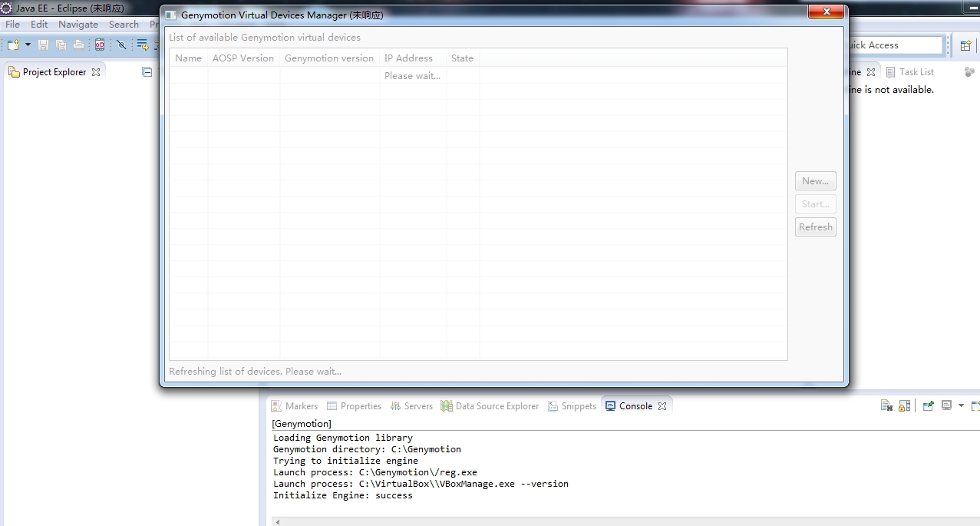Open the Edit menu
Image resolution: width=980 pixels, height=526 pixels.
39,25
